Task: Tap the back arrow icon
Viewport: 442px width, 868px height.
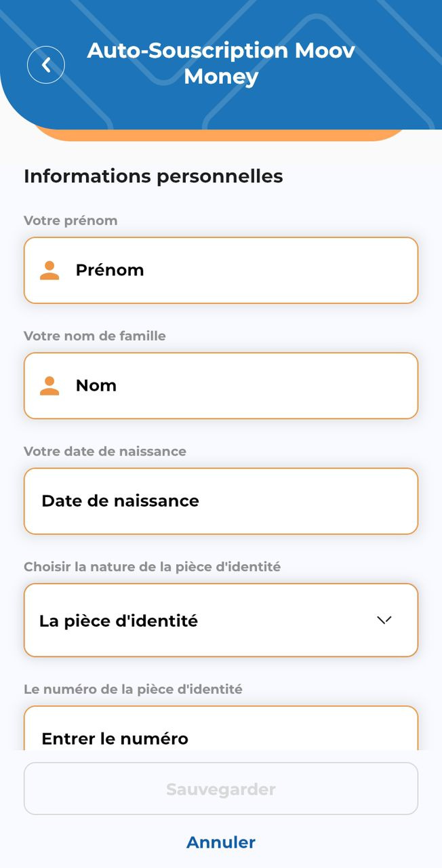Action: click(46, 65)
